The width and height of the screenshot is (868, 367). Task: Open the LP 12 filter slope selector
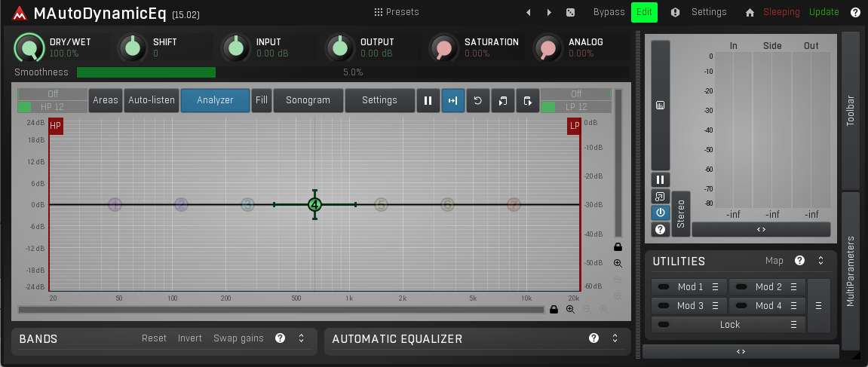click(576, 107)
